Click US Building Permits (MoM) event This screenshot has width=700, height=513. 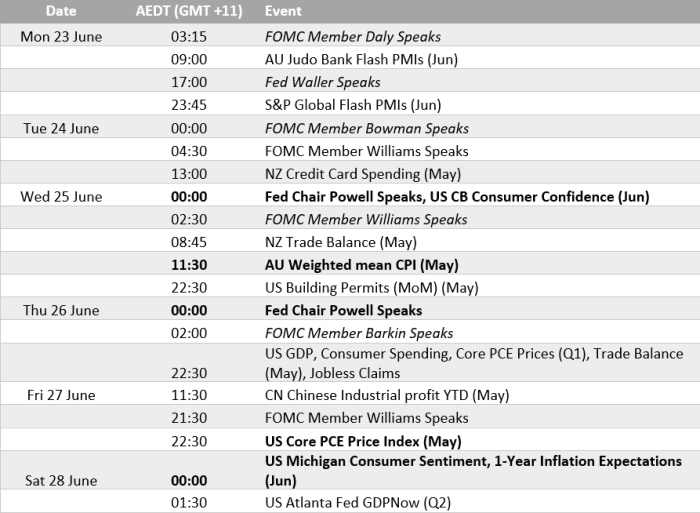[x=358, y=288]
